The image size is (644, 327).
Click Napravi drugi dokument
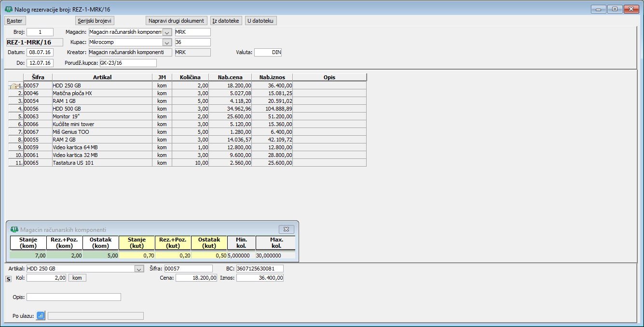[177, 21]
